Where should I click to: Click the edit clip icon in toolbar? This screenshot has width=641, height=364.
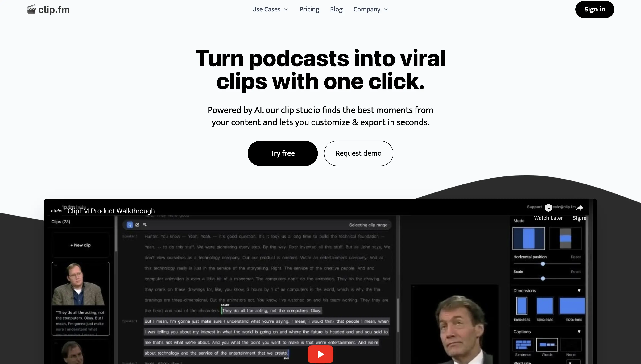(x=137, y=225)
